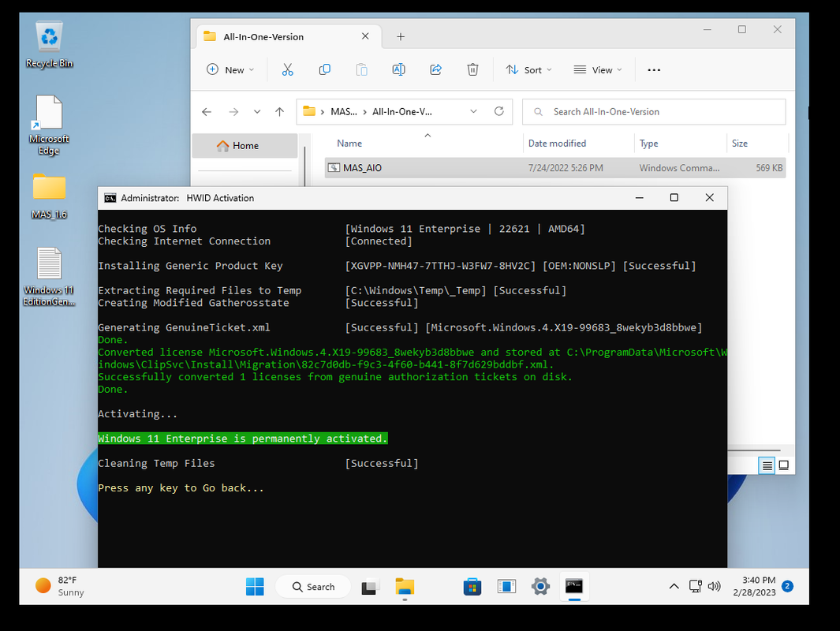Open the volume speaker icon in tray
Screen dimensions: 840x631
(714, 587)
